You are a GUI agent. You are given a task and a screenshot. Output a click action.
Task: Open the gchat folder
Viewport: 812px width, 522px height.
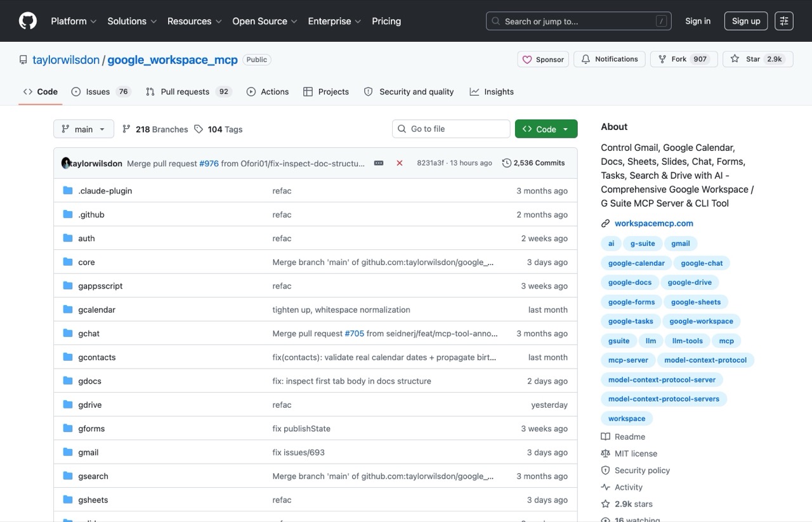pos(89,334)
